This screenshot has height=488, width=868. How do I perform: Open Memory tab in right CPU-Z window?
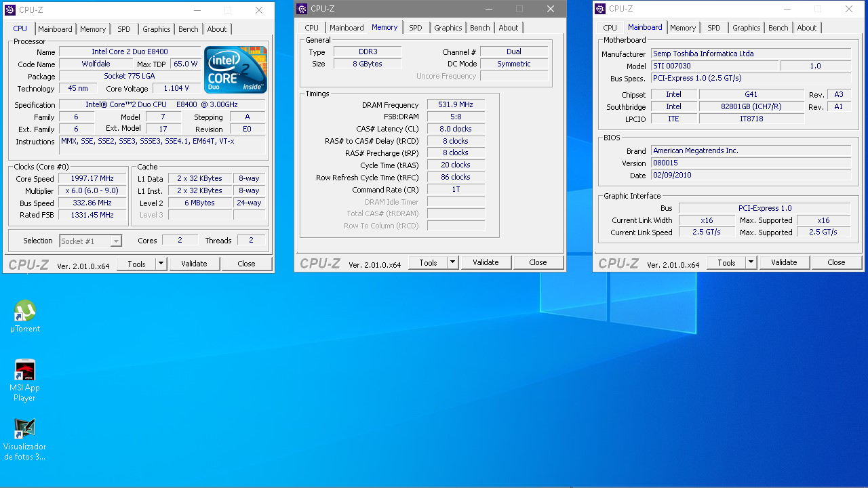point(683,28)
